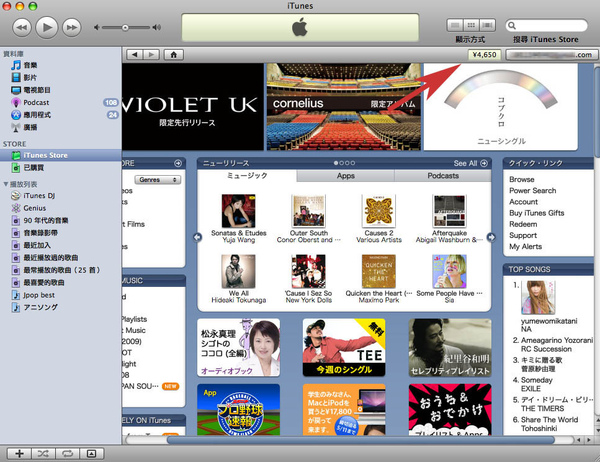Switch to list view mode
This screenshot has height=462, width=600.
[x=455, y=25]
